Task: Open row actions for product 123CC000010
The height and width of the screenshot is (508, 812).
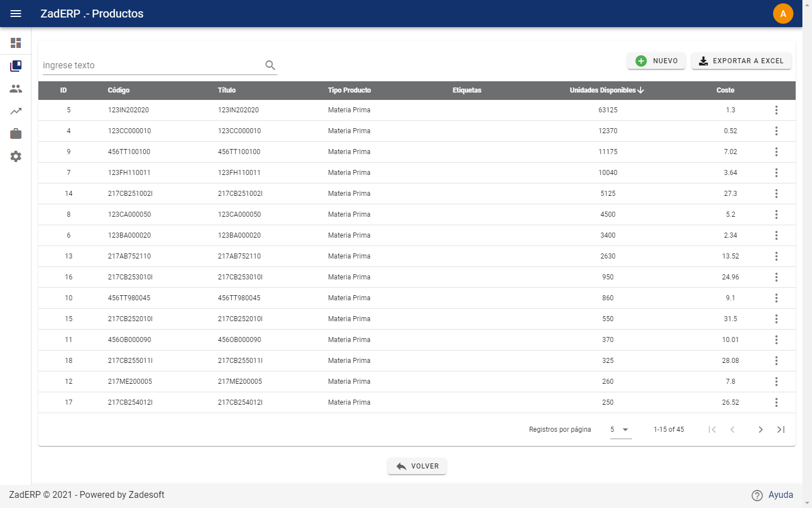Action: [x=776, y=131]
